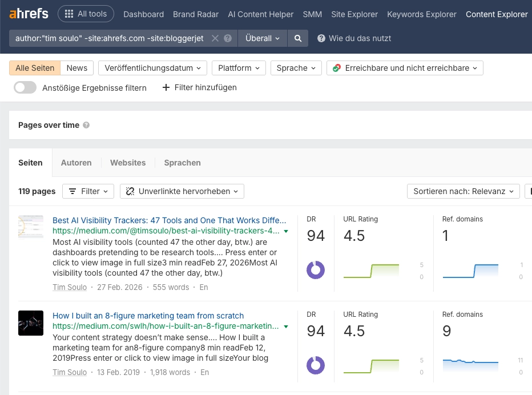532x395 pixels.
Task: Open Brand Radar from the navigation
Action: pyautogui.click(x=196, y=14)
